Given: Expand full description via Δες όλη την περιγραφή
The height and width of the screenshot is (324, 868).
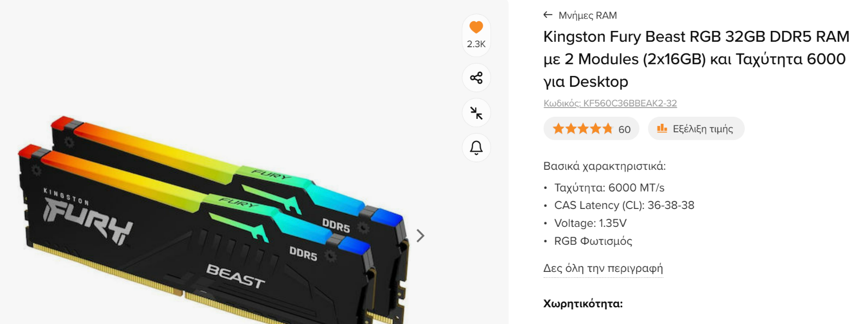Looking at the screenshot, I should 603,268.
